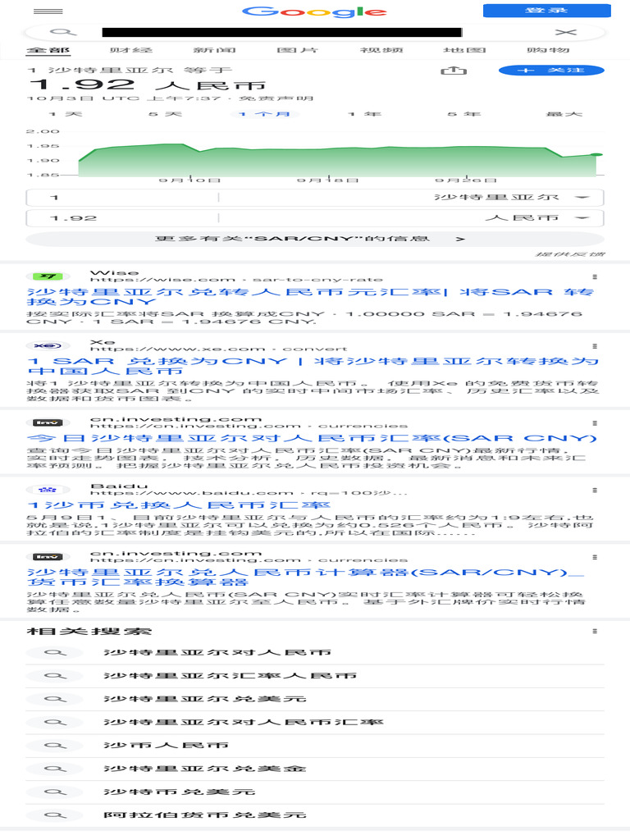Switch to the 新闻 tab
Screen dimensions: 630x840
point(214,50)
